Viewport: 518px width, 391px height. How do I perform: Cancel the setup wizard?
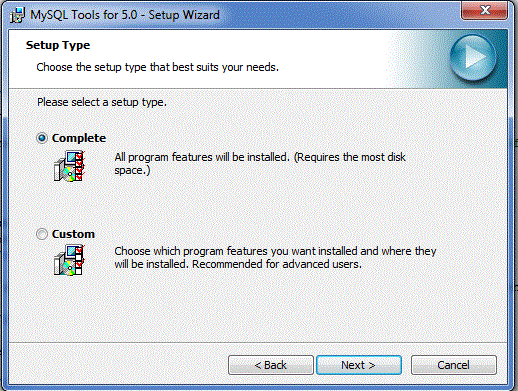454,365
